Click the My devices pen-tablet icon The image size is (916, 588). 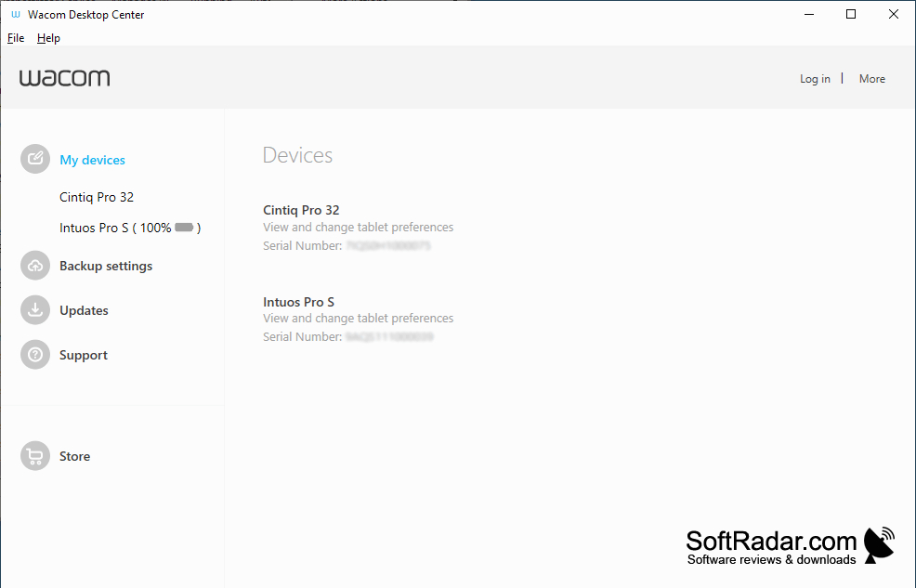[35, 159]
